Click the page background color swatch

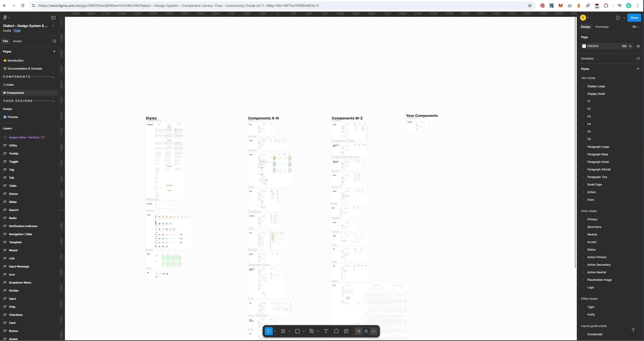(584, 46)
